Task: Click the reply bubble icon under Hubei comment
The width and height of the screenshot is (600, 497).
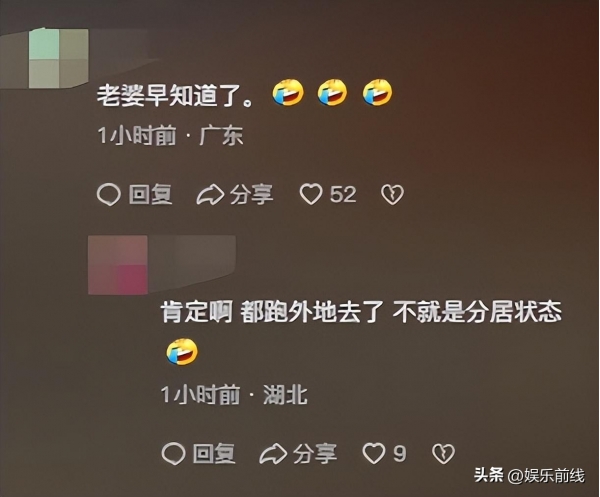Action: (173, 454)
